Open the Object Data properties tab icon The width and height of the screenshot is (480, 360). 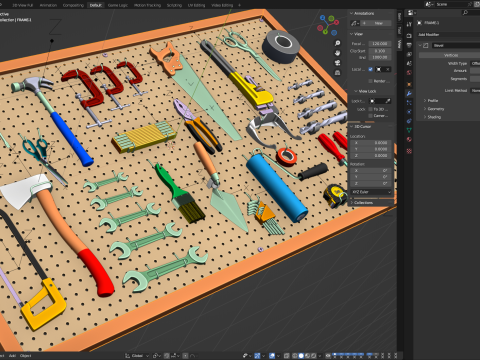[x=409, y=130]
